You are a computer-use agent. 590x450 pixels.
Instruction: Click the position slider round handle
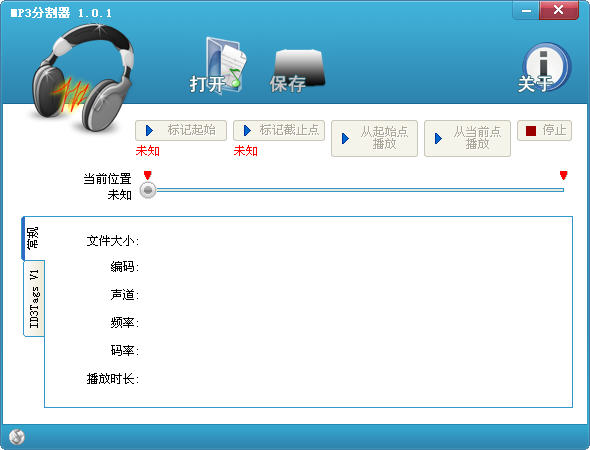coord(148,190)
